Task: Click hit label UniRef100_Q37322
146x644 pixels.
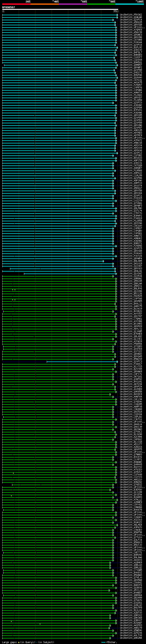Action: 131,352
